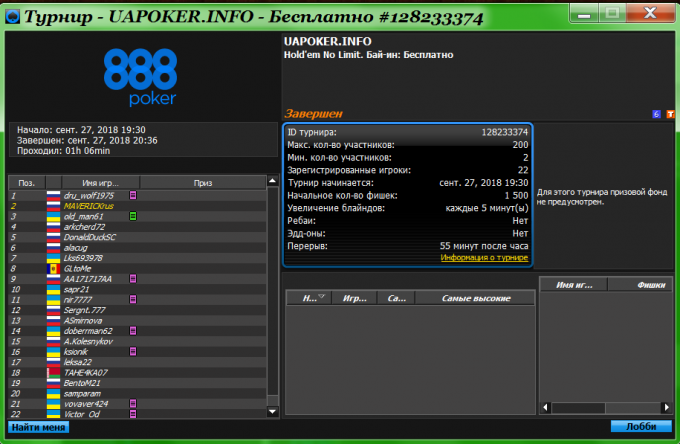
Task: Select player row alacug
Action: [x=137, y=247]
